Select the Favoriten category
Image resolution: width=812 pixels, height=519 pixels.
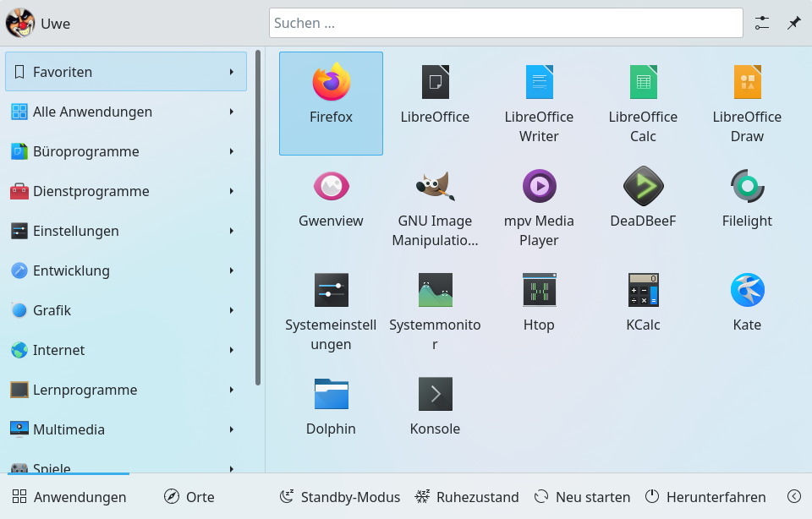126,71
